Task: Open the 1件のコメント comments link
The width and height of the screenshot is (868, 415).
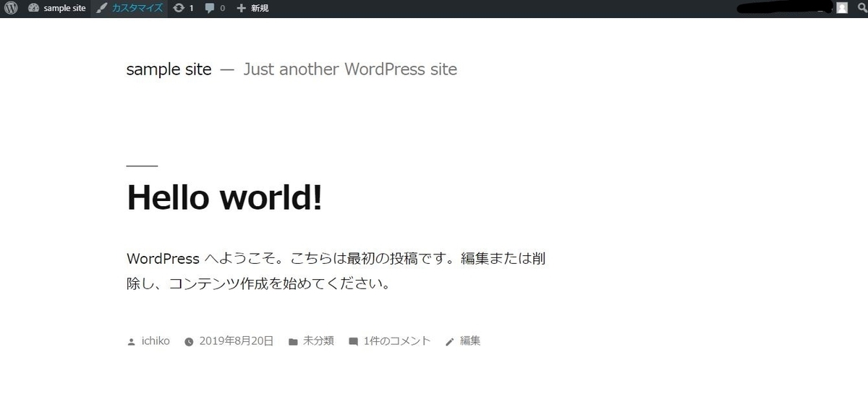Action: [397, 341]
